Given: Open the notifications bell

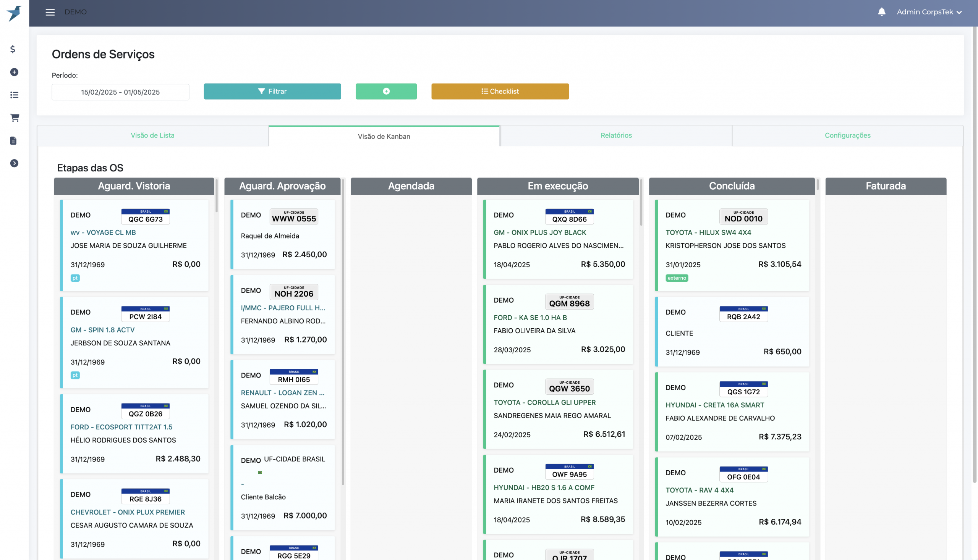Looking at the screenshot, I should 881,12.
